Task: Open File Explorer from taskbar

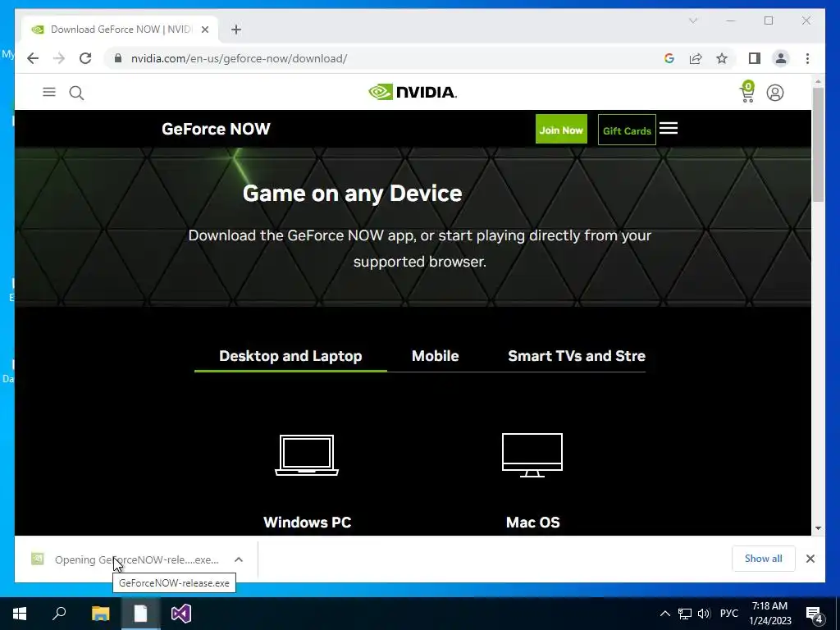Action: point(100,614)
